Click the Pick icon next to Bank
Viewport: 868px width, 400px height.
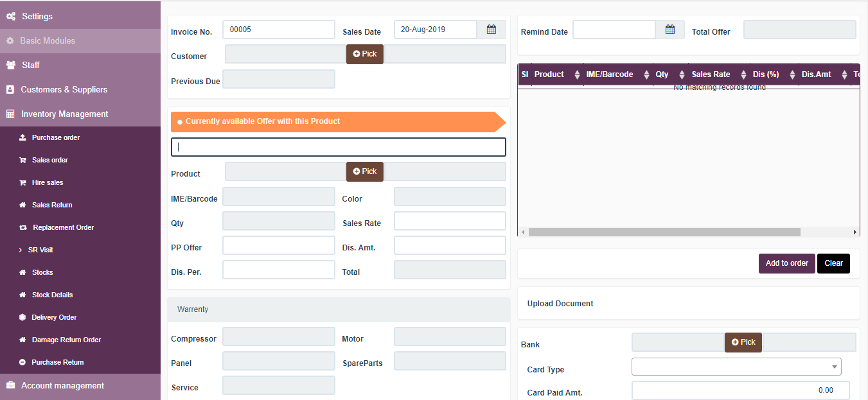pos(743,342)
